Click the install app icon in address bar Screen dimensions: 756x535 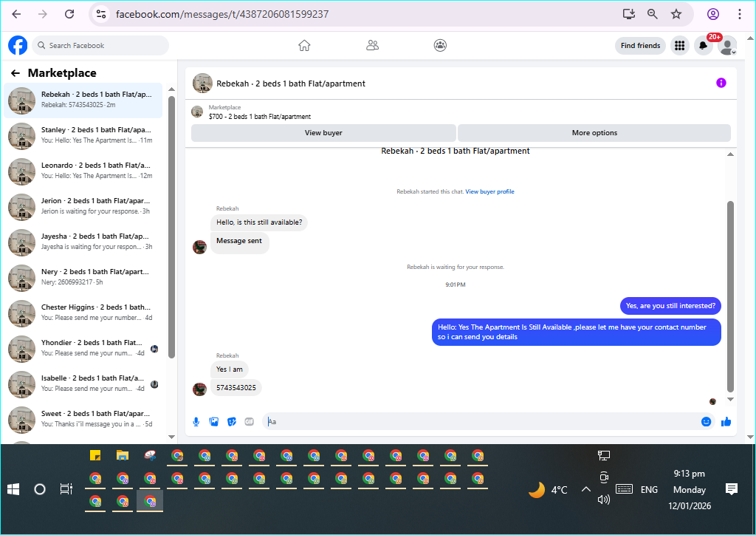(629, 14)
